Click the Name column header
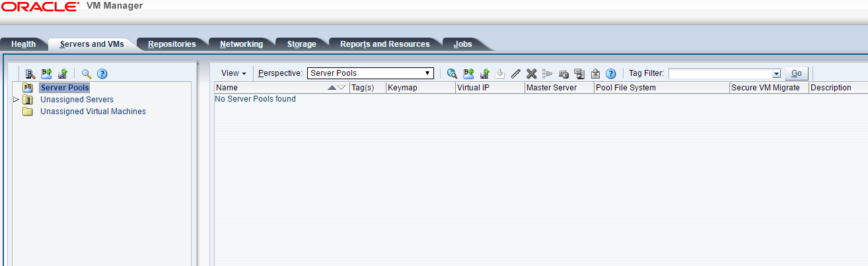Screen dimensions: 868x266 click(282, 88)
